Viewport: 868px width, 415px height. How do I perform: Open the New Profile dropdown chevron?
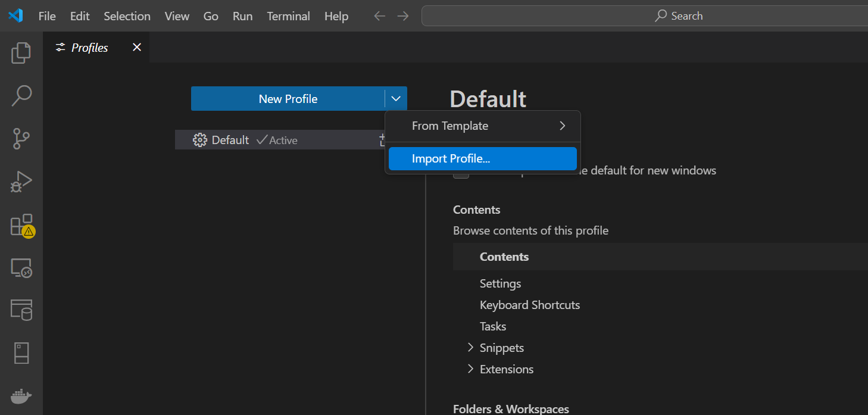pyautogui.click(x=396, y=98)
